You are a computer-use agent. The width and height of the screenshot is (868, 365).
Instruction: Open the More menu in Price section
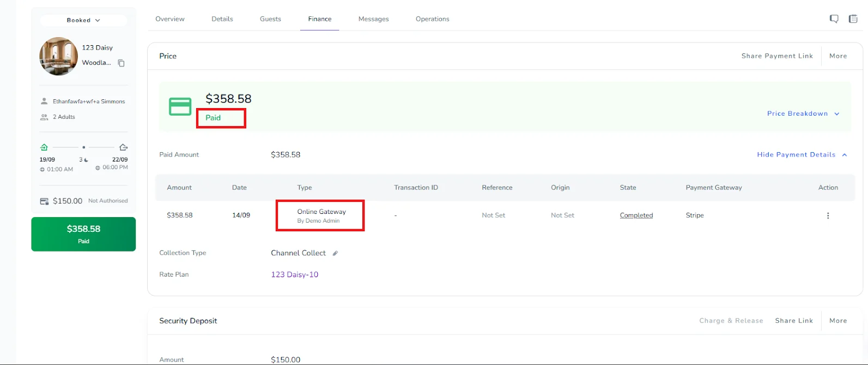pos(838,56)
